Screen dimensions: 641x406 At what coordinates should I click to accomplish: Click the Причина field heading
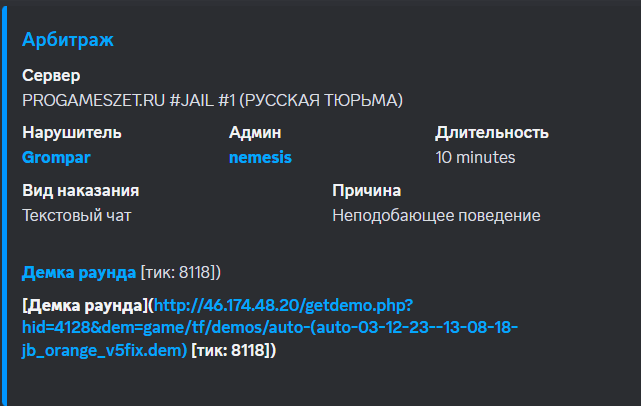(366, 191)
